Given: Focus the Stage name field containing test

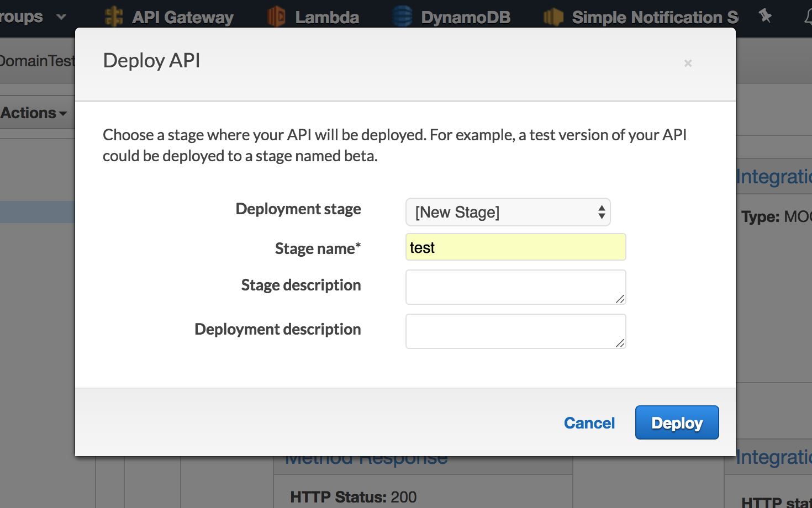Looking at the screenshot, I should 515,247.
